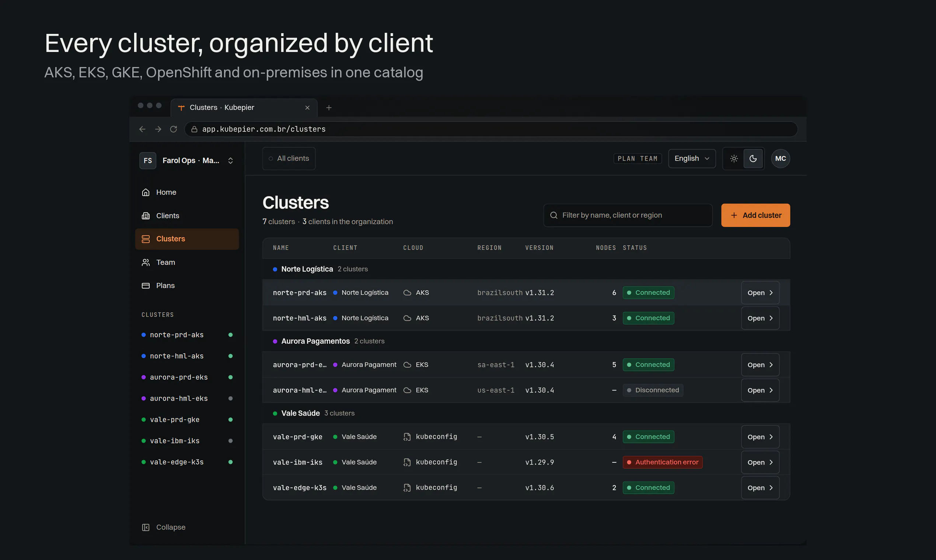Focus the filter by name search field
The width and height of the screenshot is (936, 560).
click(628, 215)
